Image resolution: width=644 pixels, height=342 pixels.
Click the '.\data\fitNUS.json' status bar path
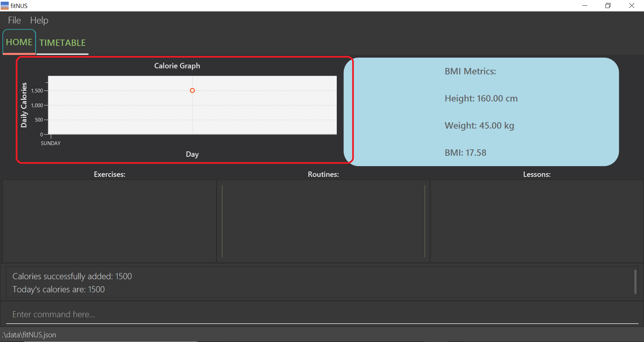pyautogui.click(x=30, y=335)
